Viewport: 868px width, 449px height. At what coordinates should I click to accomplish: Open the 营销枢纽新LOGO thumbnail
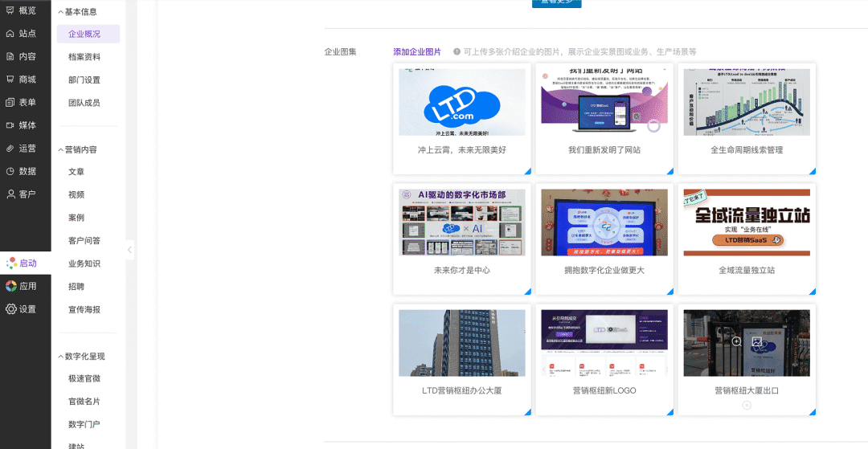pos(604,343)
